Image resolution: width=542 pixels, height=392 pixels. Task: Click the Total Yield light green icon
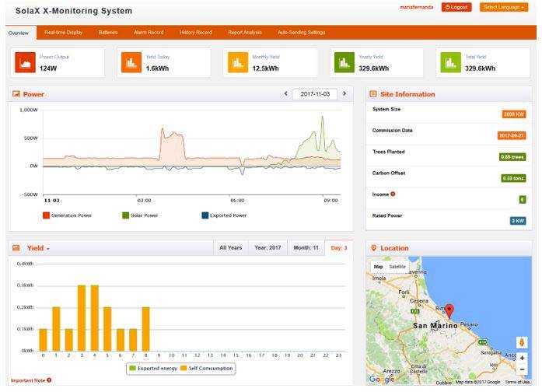tap(451, 62)
